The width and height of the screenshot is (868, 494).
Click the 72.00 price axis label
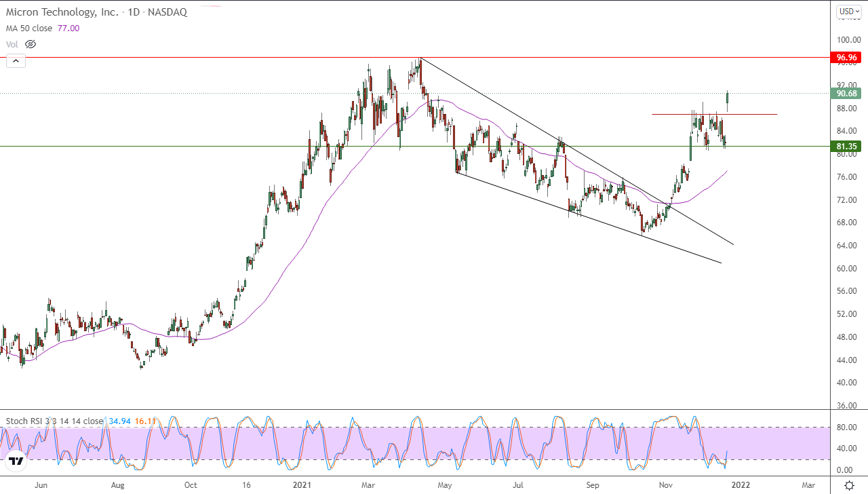tap(847, 200)
